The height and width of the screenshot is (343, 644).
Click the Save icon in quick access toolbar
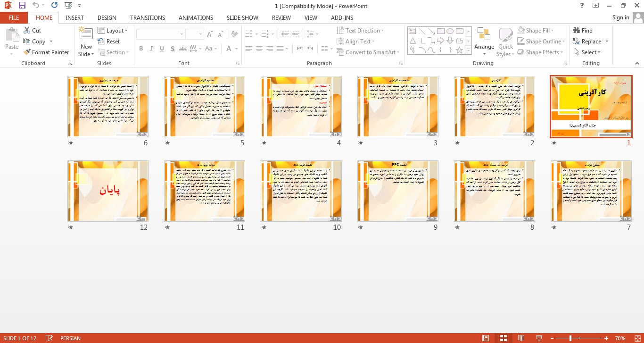coord(22,6)
